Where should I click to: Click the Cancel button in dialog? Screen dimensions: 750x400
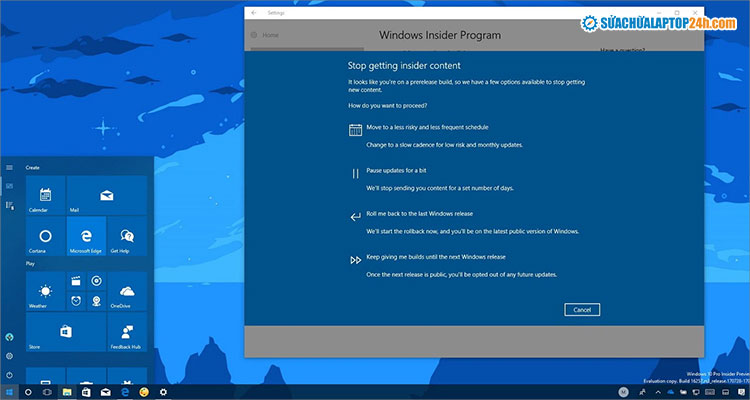click(x=582, y=310)
